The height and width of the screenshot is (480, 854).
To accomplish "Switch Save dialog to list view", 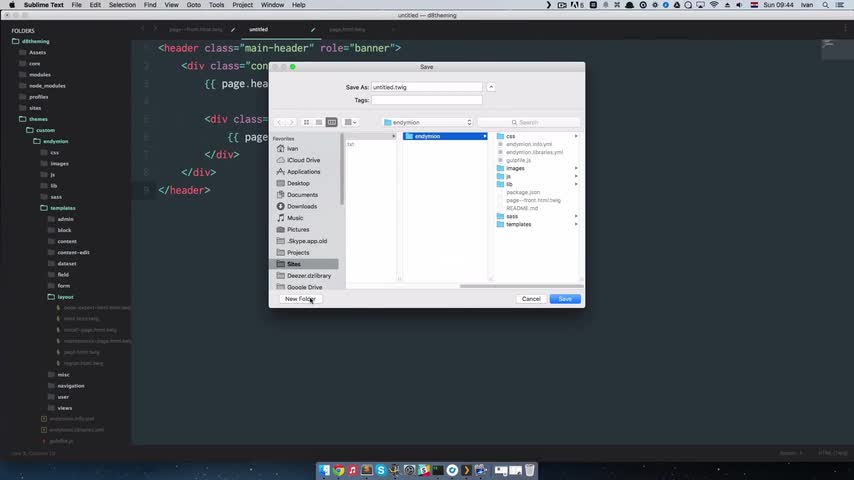I will [319, 123].
